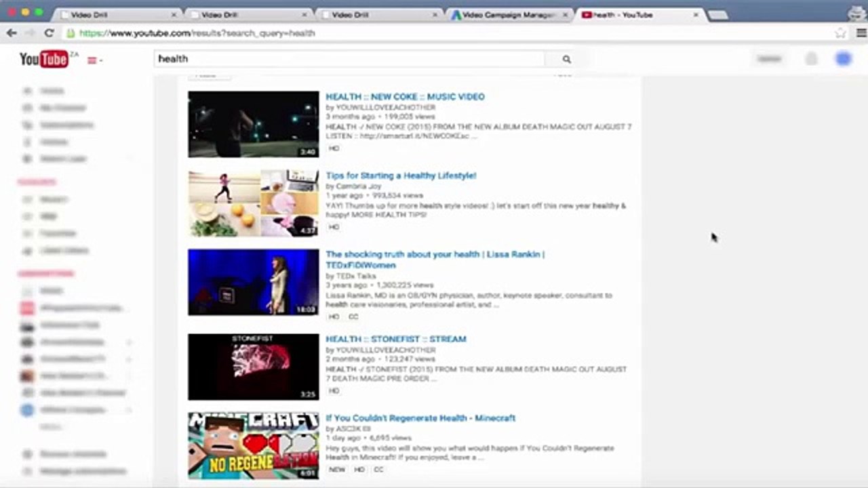Click the YouTube logo
This screenshot has width=868, height=488.
44,60
